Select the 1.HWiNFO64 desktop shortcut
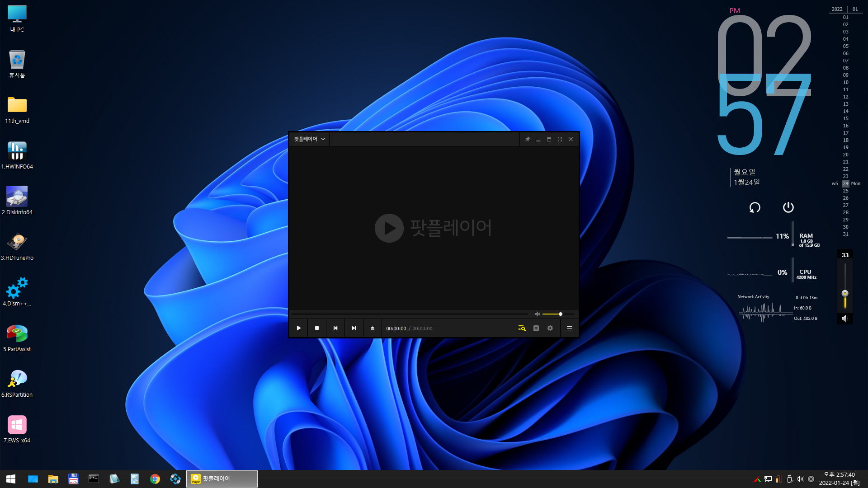868x488 pixels. (x=17, y=155)
